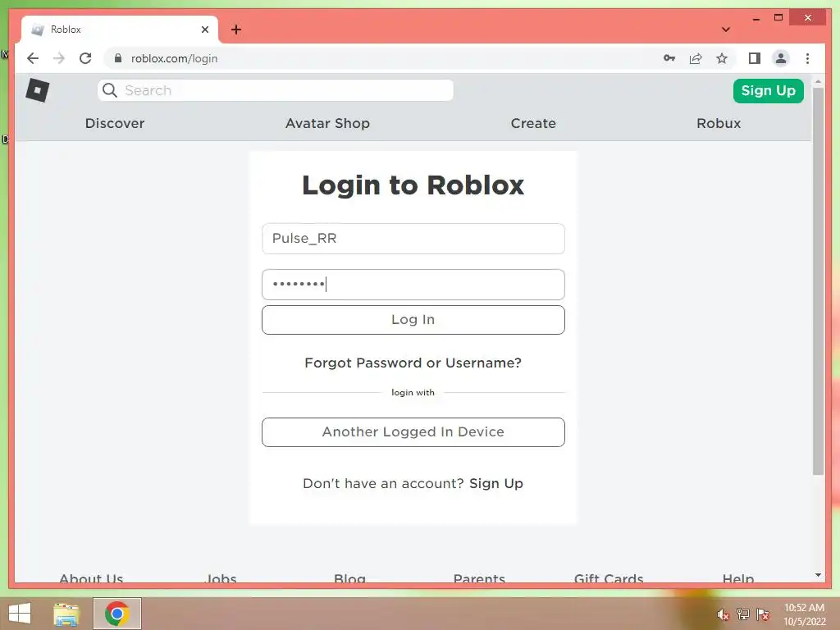
Task: Click the address bar URL
Action: pos(174,58)
